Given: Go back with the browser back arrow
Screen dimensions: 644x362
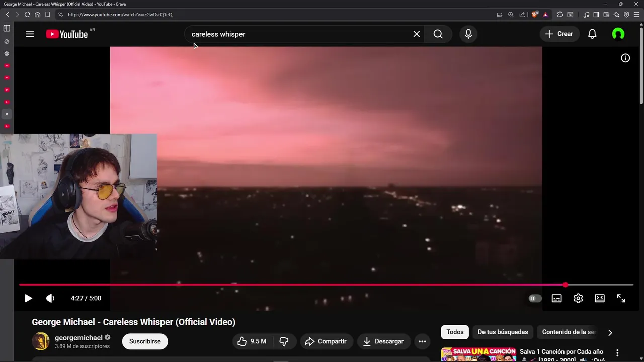Looking at the screenshot, I should pos(7,15).
